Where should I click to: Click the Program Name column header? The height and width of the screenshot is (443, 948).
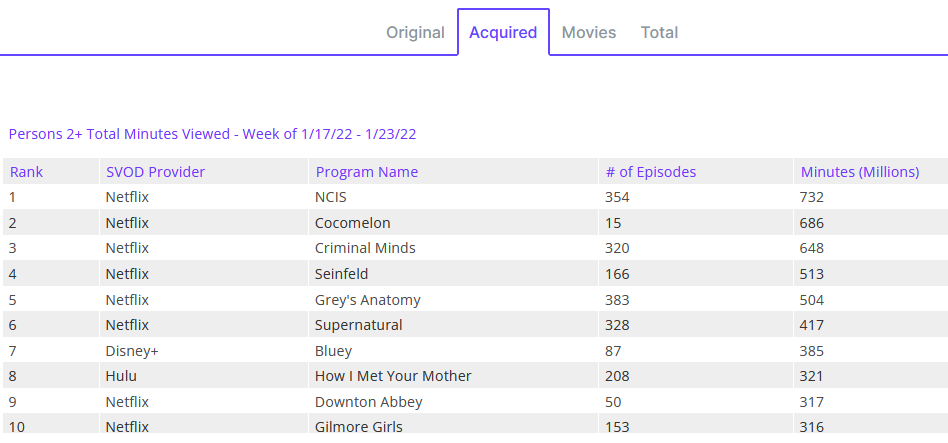[366, 172]
